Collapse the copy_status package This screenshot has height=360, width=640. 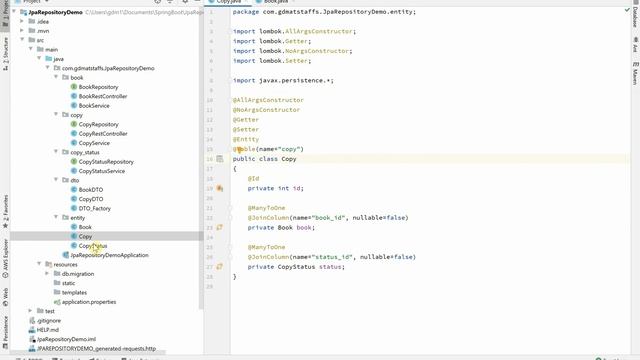56,152
